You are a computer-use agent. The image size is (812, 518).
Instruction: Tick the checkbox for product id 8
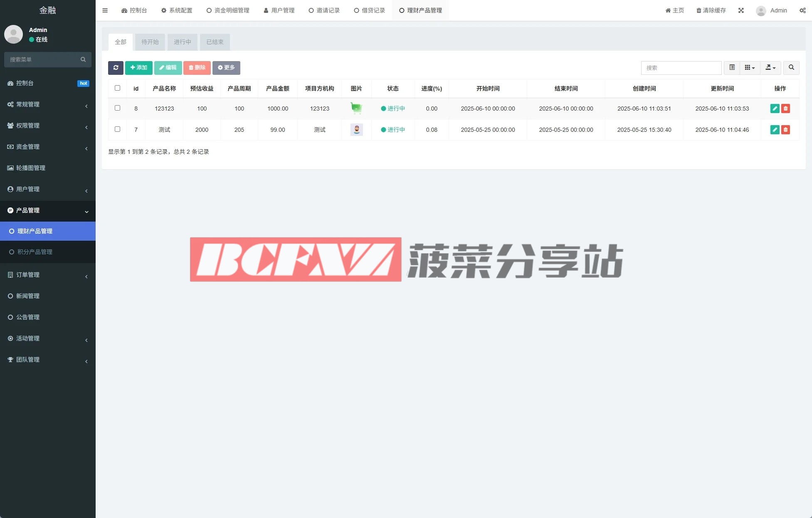pyautogui.click(x=117, y=108)
